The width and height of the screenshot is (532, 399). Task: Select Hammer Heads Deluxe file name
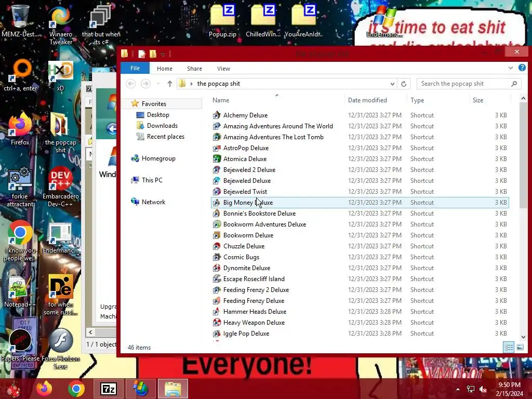[255, 312]
